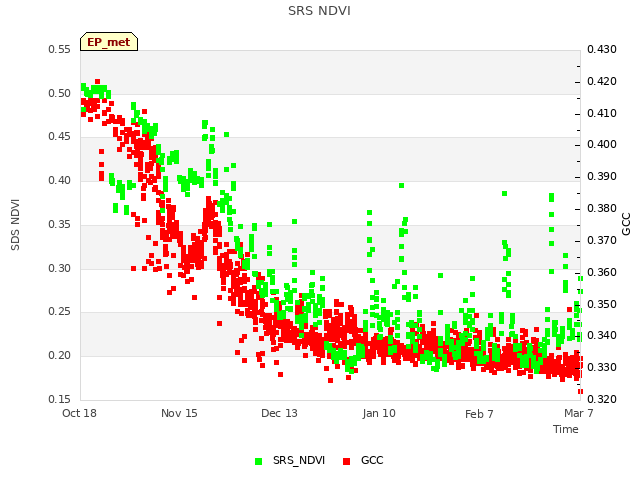Select the Nov 15 x-axis tick label
This screenshot has width=640, height=480.
(179, 413)
